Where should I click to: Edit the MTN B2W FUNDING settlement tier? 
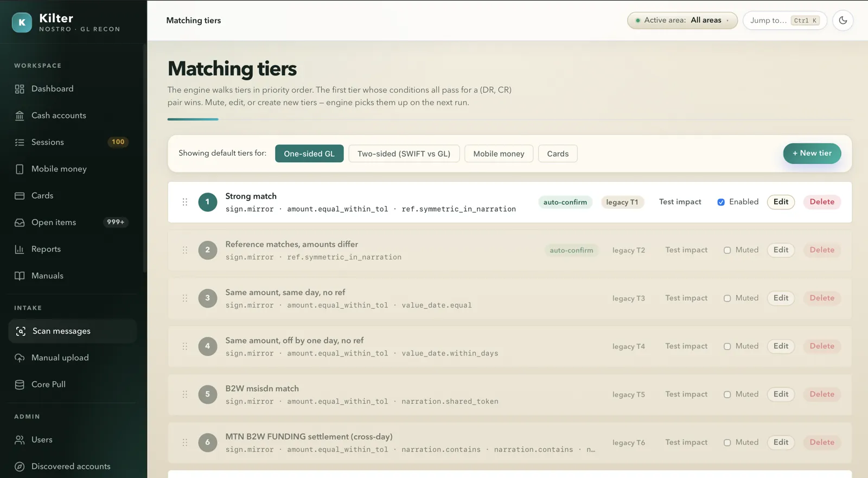click(781, 443)
